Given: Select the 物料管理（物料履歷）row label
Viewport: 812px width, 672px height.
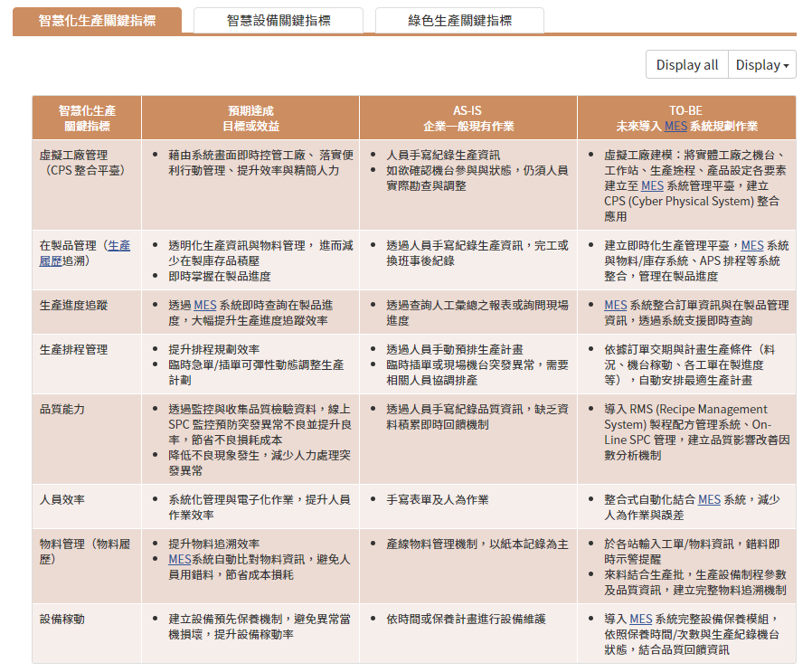Looking at the screenshot, I should coord(85,552).
